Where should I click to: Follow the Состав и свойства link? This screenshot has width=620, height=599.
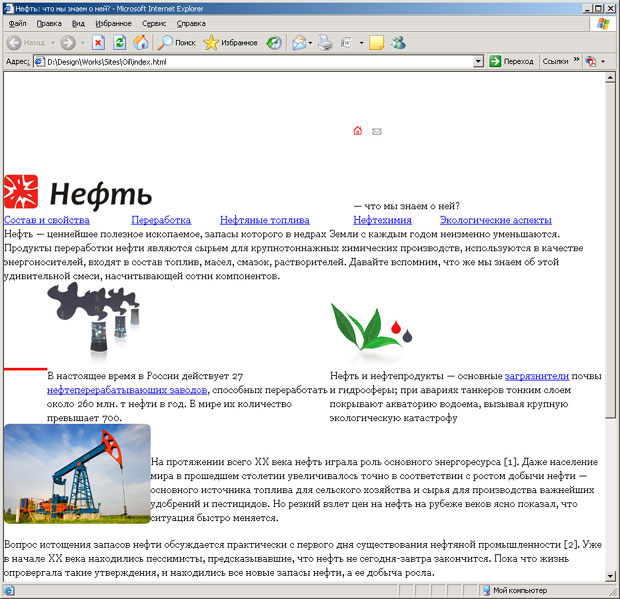47,220
